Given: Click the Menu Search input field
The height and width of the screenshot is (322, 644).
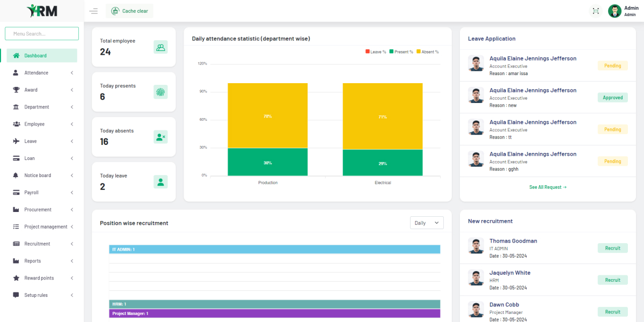Looking at the screenshot, I should click(41, 33).
